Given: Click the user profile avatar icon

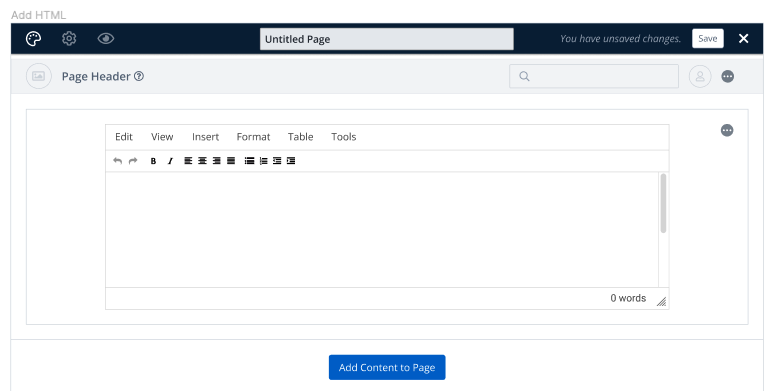Looking at the screenshot, I should (x=700, y=76).
